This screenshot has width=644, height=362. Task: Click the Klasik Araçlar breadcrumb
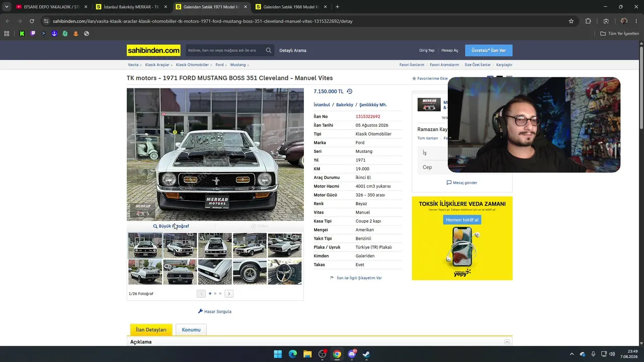coord(157,65)
